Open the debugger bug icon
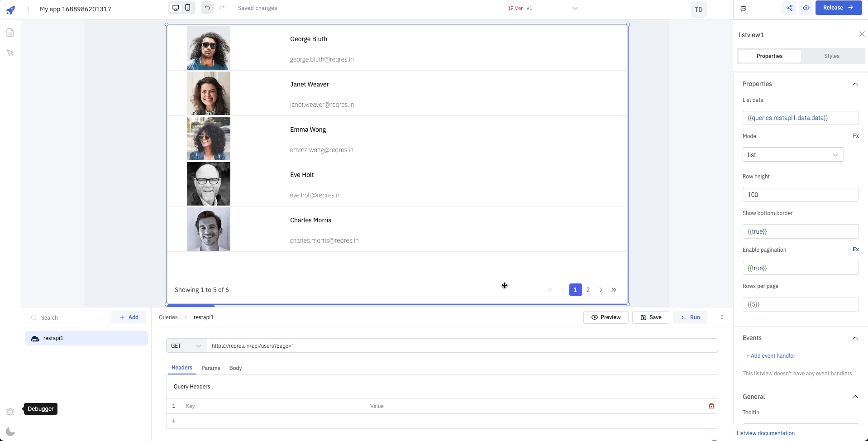This screenshot has width=868, height=441. (10, 412)
